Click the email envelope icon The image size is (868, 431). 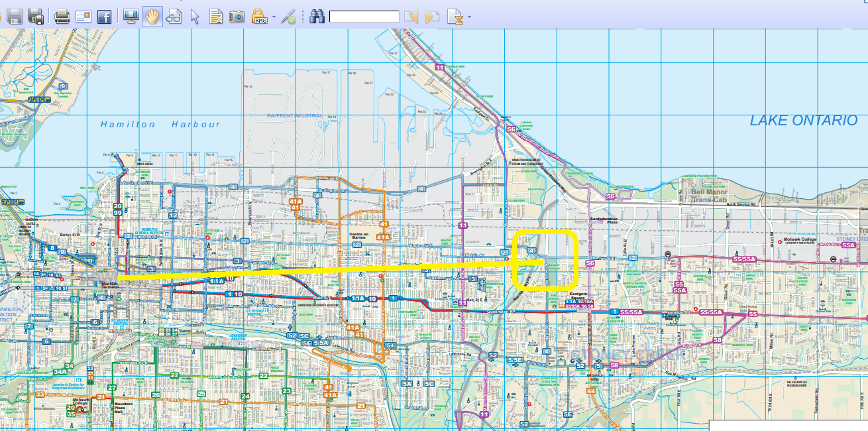coord(83,17)
